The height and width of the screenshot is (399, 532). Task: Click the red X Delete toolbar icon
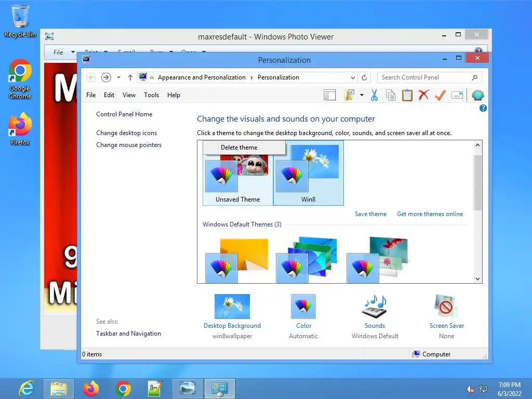pos(423,95)
